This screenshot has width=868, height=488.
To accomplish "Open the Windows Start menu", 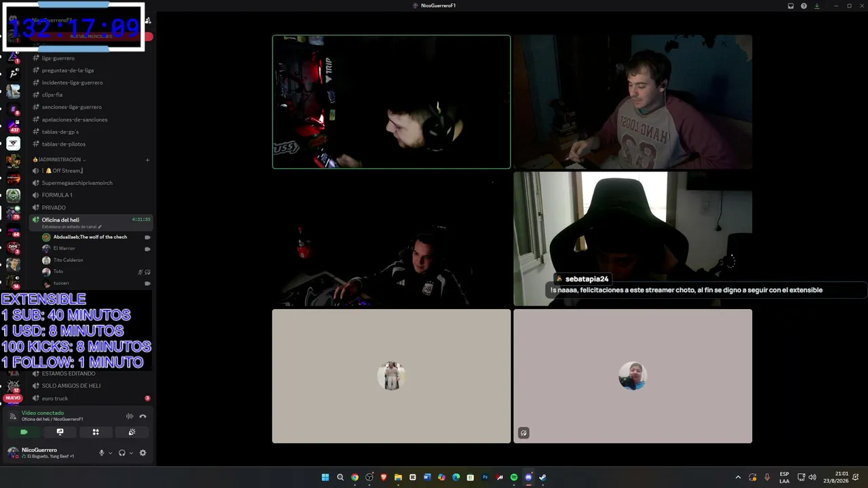I will [325, 477].
